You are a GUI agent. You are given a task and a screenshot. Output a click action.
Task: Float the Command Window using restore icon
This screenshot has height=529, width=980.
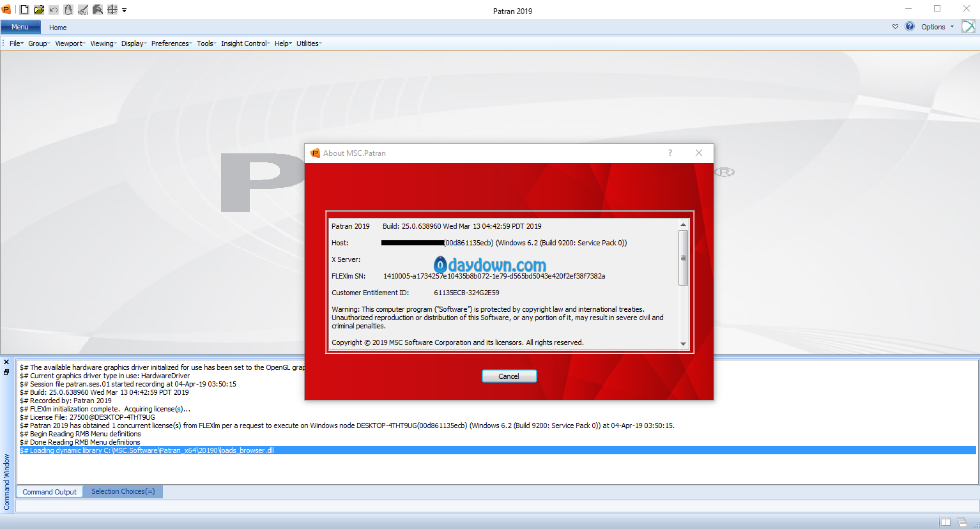pyautogui.click(x=6, y=372)
